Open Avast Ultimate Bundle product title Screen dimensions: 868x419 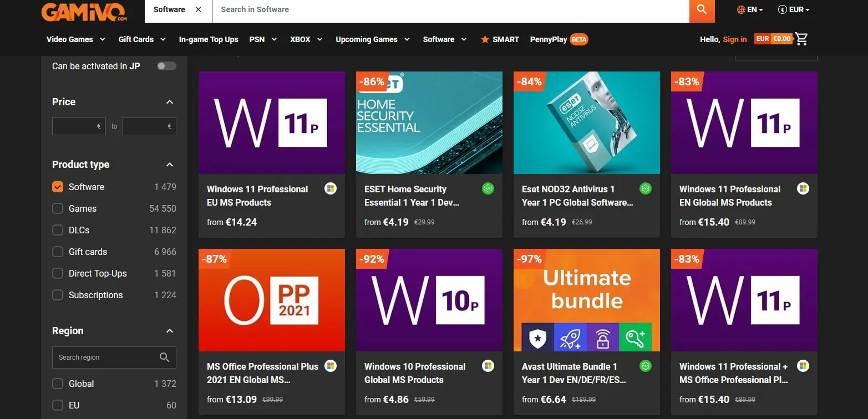click(x=573, y=373)
